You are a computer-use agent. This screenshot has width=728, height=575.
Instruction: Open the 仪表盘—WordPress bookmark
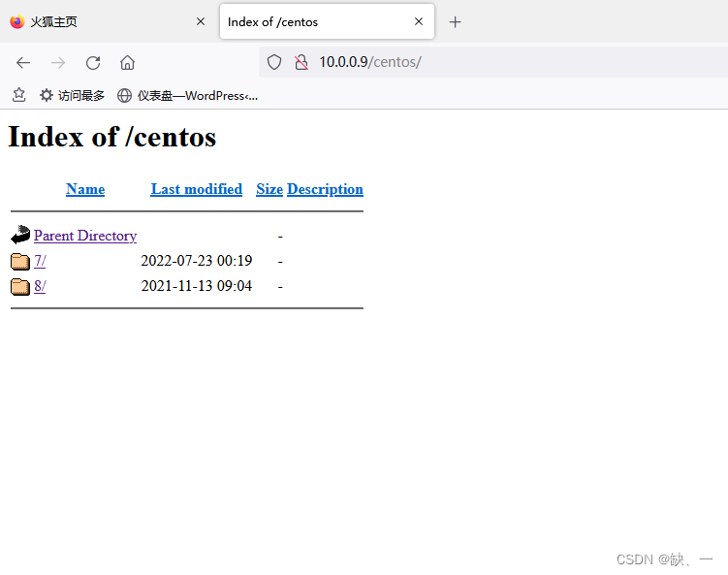(x=187, y=96)
